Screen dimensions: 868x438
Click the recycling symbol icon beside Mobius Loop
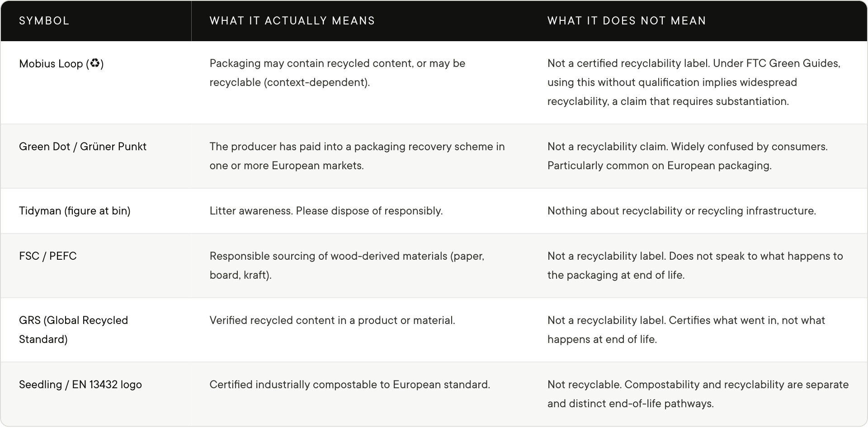(x=94, y=63)
